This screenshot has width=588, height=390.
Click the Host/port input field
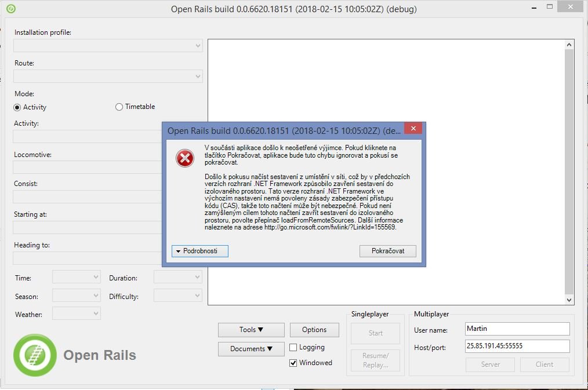(517, 346)
